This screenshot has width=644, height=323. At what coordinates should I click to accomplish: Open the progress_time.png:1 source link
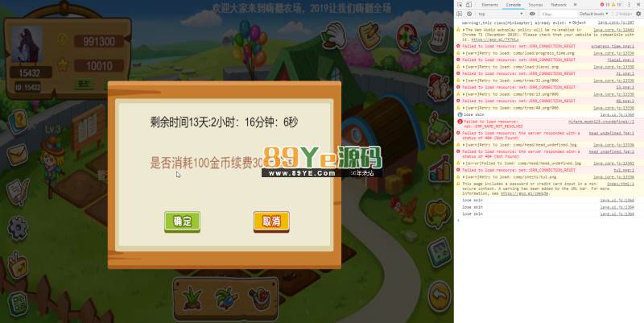[x=613, y=47]
